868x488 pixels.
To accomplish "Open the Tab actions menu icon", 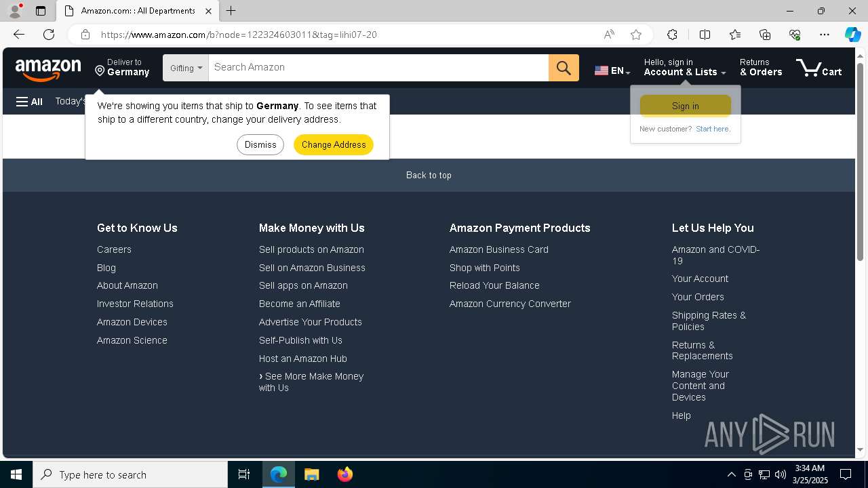I will [41, 11].
